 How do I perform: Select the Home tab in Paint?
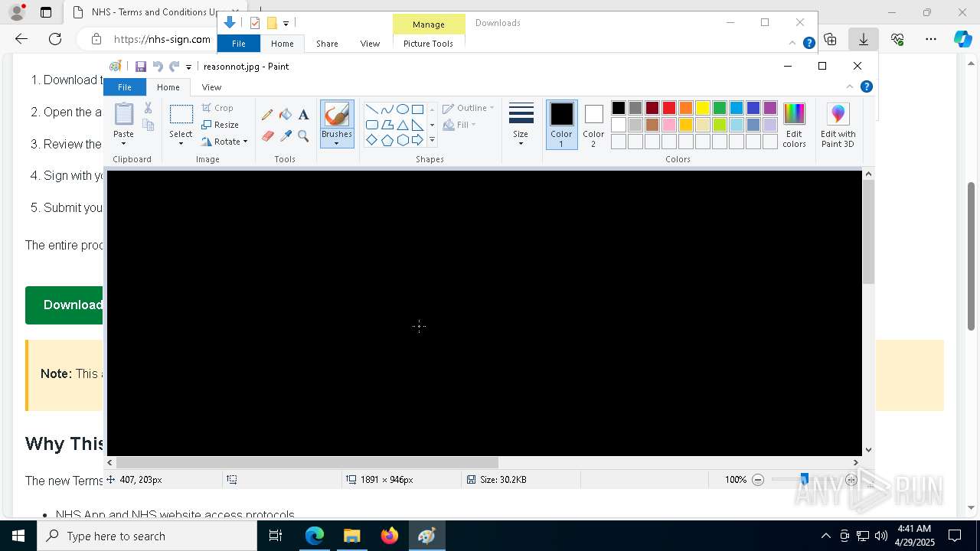(x=168, y=87)
